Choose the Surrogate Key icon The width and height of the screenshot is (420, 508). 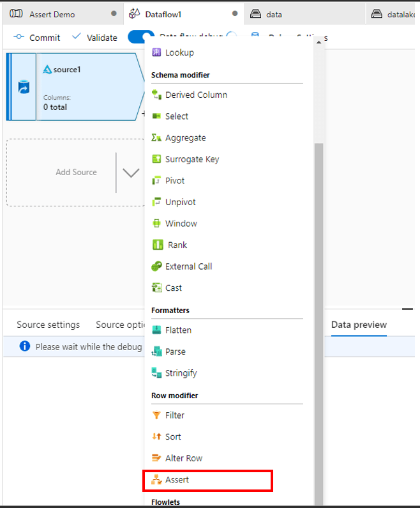[x=157, y=159]
